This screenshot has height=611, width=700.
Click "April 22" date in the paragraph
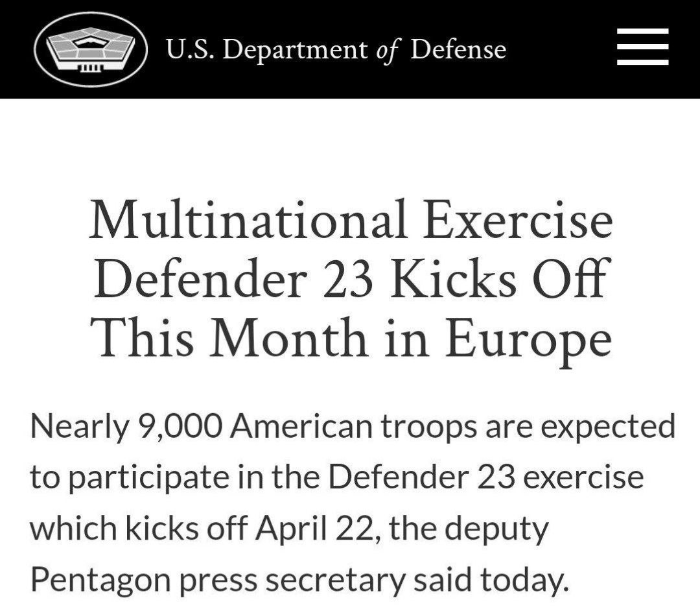tap(314, 529)
